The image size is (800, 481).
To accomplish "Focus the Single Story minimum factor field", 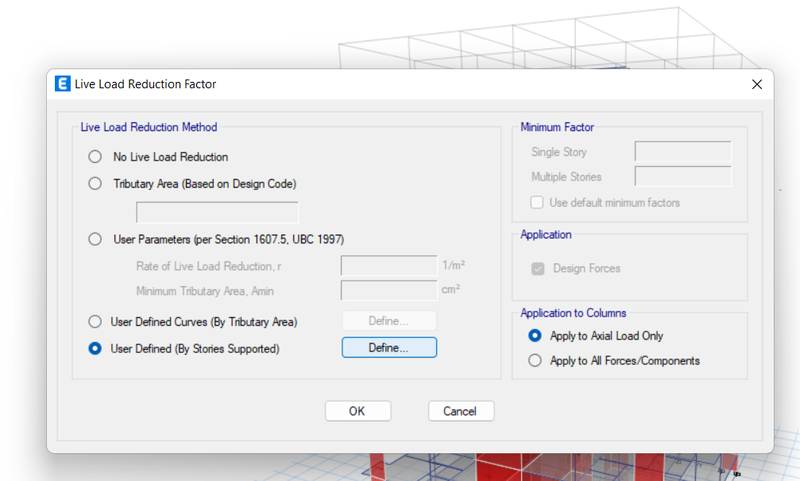I will 683,151.
